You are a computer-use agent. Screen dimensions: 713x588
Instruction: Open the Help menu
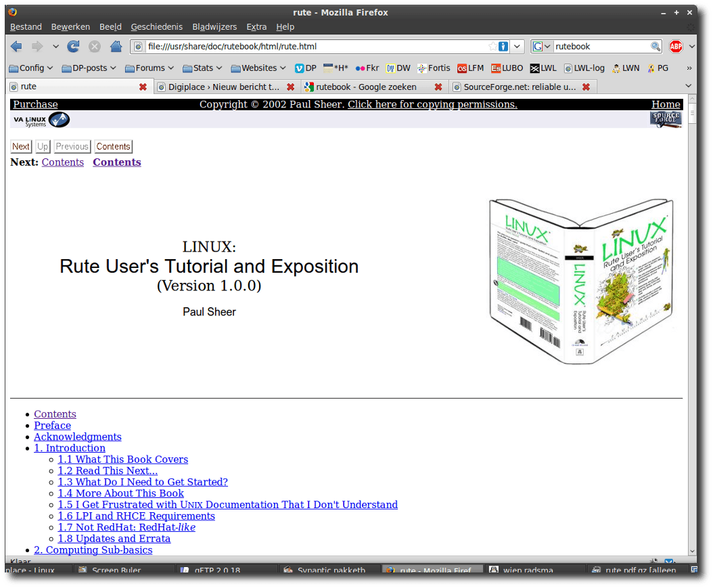[285, 27]
